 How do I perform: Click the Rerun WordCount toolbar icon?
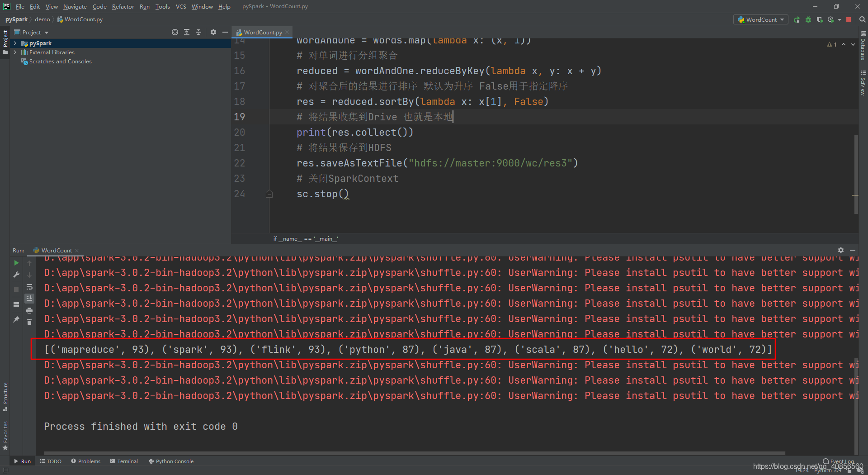[797, 20]
